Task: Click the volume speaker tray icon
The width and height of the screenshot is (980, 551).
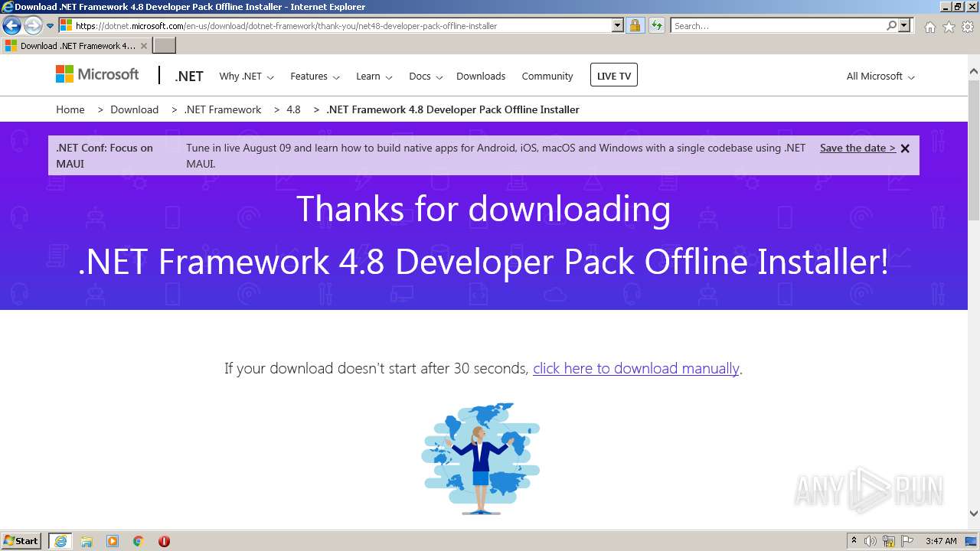Action: [871, 541]
